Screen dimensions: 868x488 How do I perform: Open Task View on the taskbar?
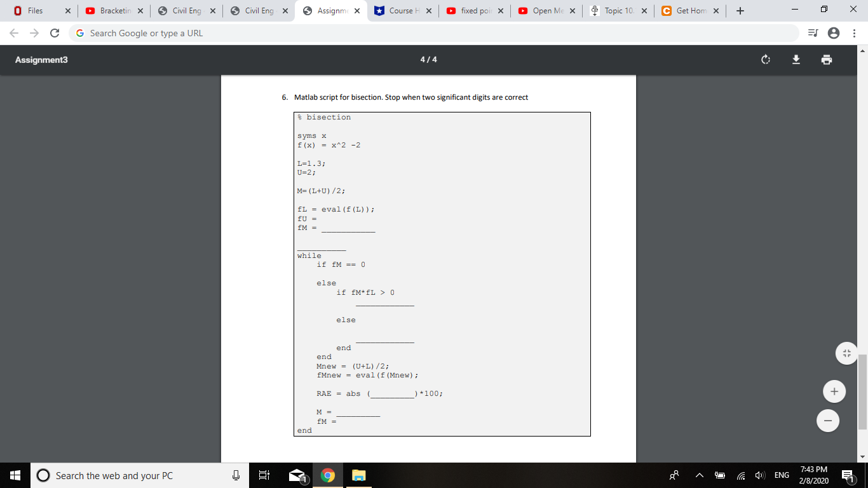[x=264, y=475]
